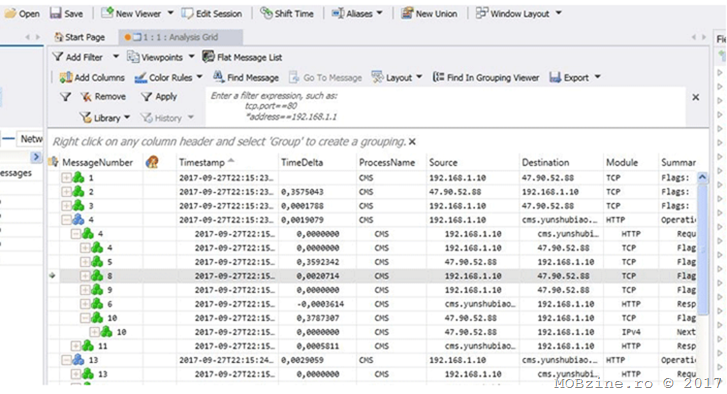
Task: Click Edit Session
Action: click(x=212, y=13)
